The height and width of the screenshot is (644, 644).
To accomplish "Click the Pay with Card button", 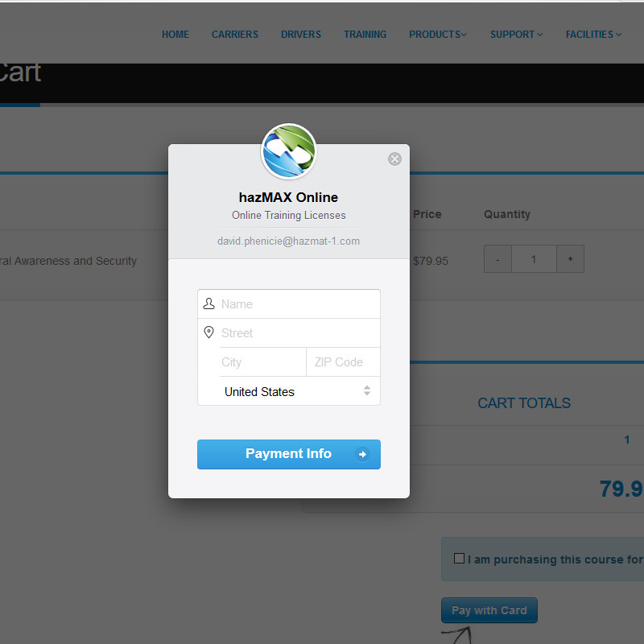I will click(x=489, y=610).
